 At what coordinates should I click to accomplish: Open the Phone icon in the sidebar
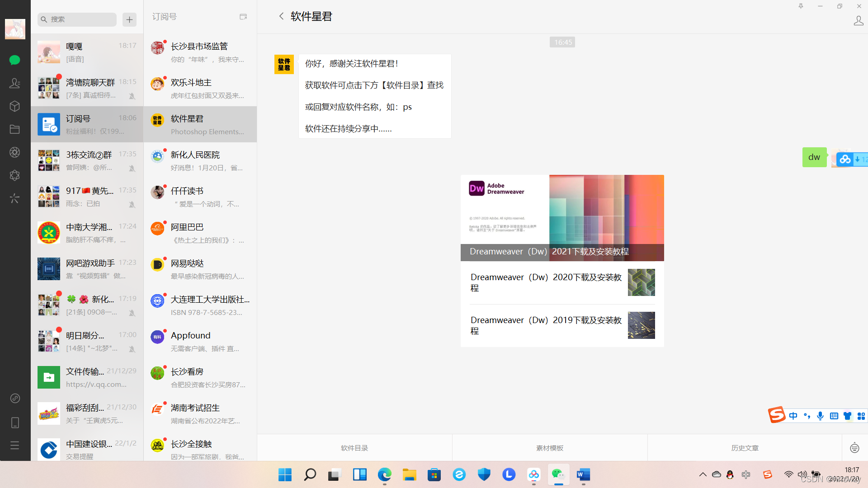(15, 422)
